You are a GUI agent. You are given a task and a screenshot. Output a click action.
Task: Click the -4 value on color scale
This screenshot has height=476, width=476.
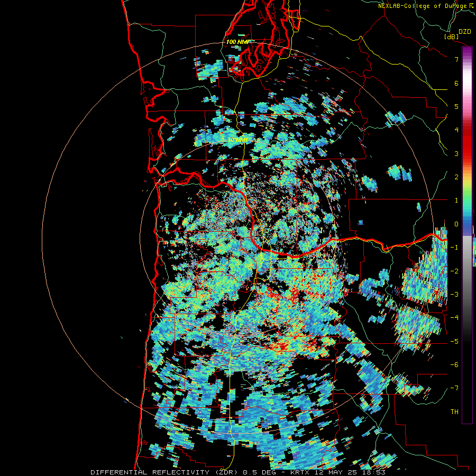tap(454, 318)
